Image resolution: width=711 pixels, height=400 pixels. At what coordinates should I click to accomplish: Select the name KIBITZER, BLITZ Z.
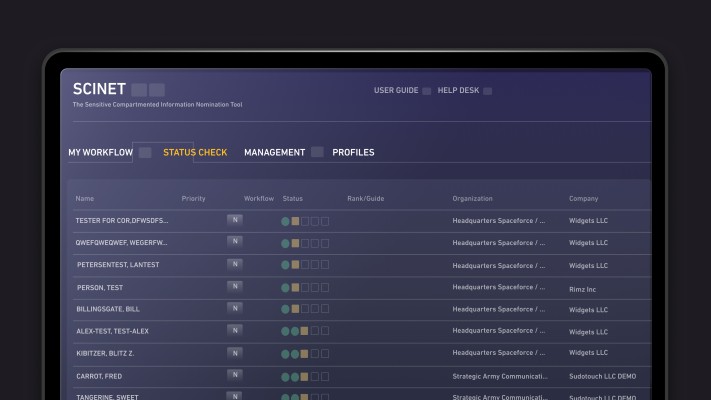point(105,353)
